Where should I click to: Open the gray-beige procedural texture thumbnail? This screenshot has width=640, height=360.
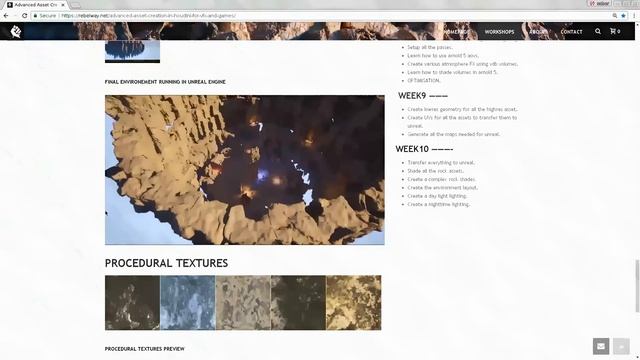243,302
